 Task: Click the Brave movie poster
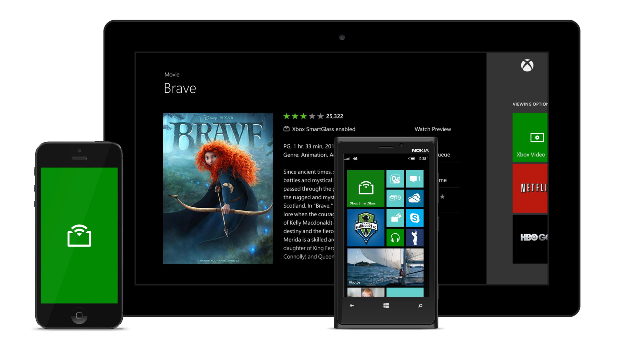tap(218, 188)
